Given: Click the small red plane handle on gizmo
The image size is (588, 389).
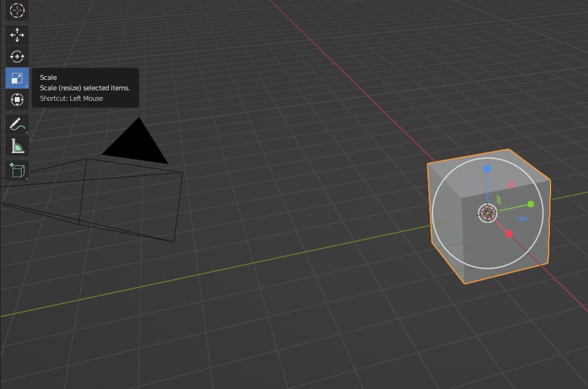Looking at the screenshot, I should [511, 184].
